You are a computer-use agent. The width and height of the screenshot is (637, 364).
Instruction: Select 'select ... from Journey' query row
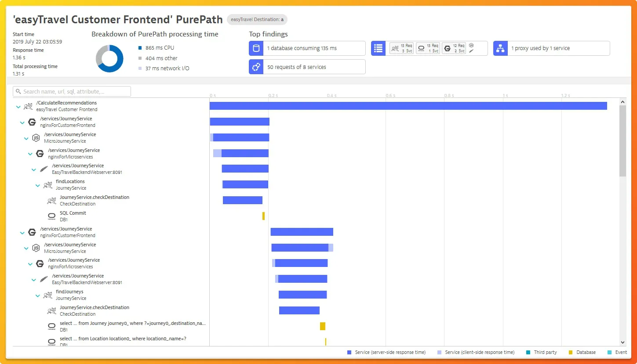click(133, 324)
